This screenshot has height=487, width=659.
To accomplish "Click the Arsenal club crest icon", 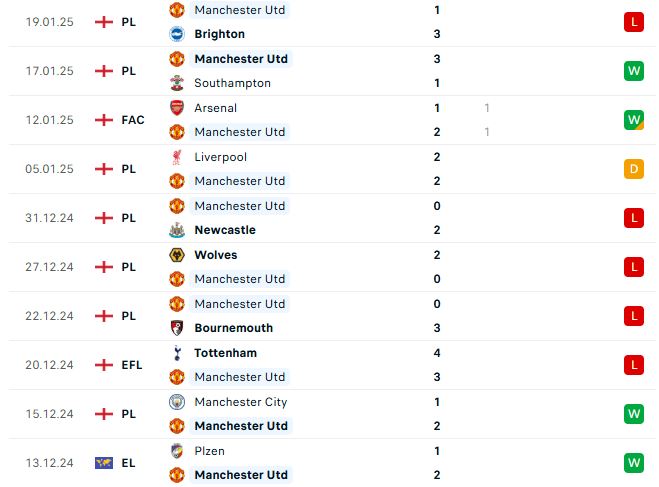I will (x=177, y=108).
